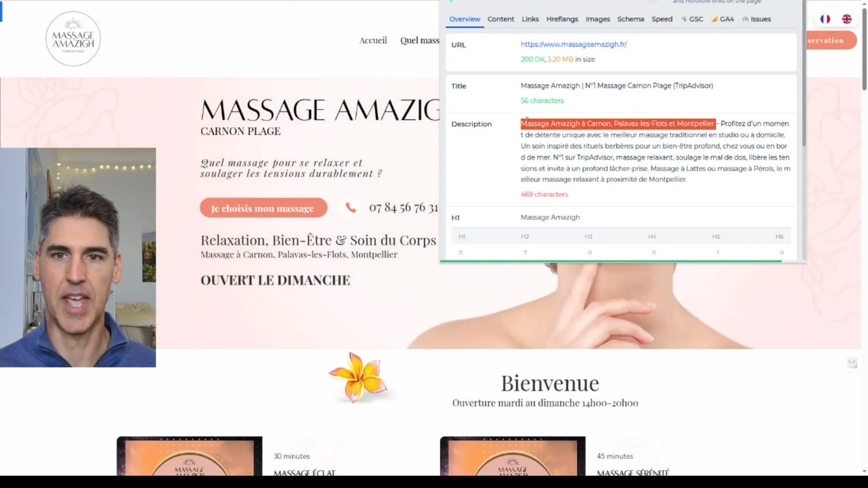Click the main page vertical scrollbar

click(x=865, y=49)
